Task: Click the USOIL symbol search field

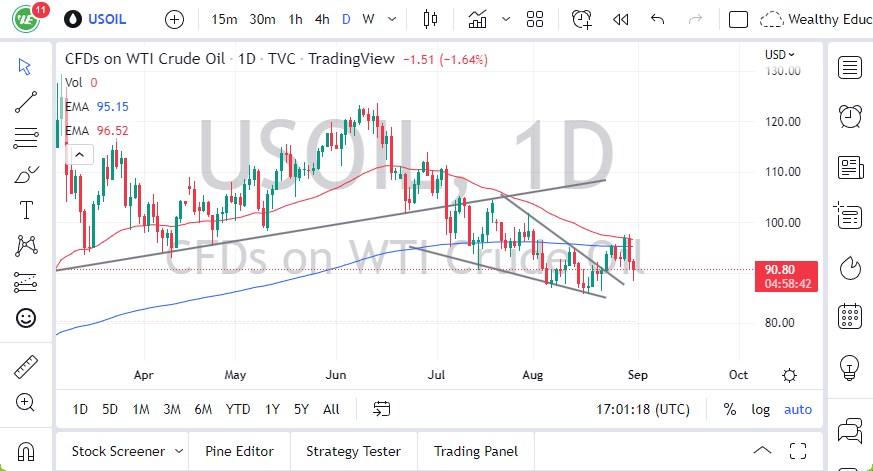Action: coord(109,19)
